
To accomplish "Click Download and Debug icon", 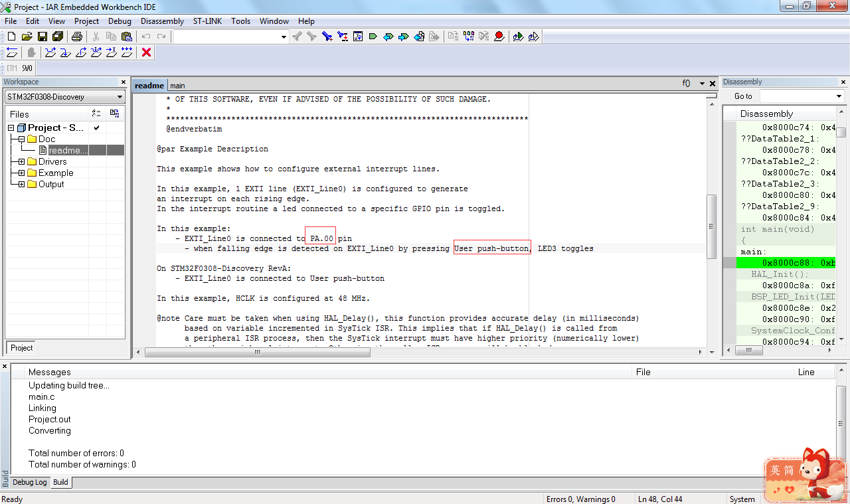I will [518, 37].
